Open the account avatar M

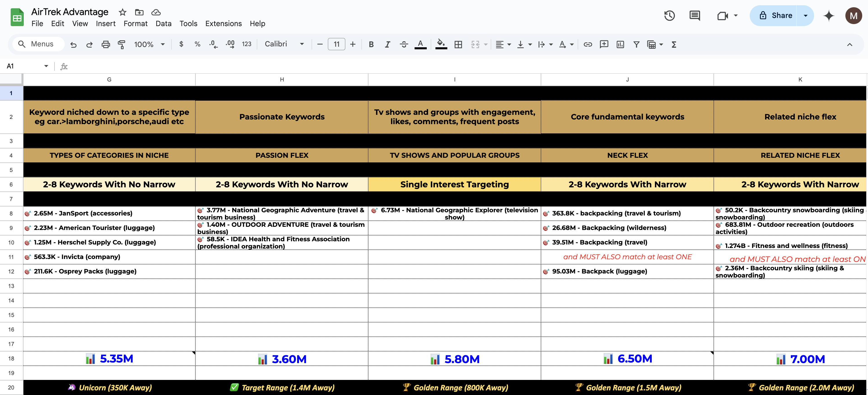854,16
